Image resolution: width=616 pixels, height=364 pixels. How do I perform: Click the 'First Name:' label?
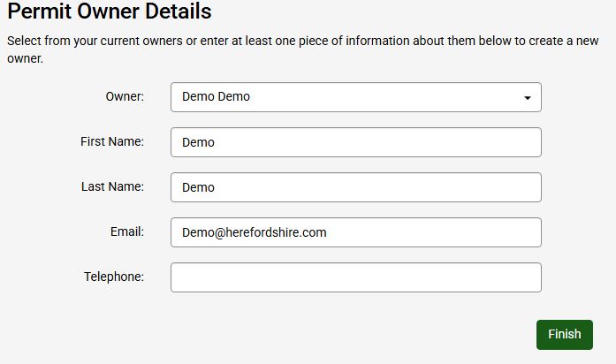[112, 141]
